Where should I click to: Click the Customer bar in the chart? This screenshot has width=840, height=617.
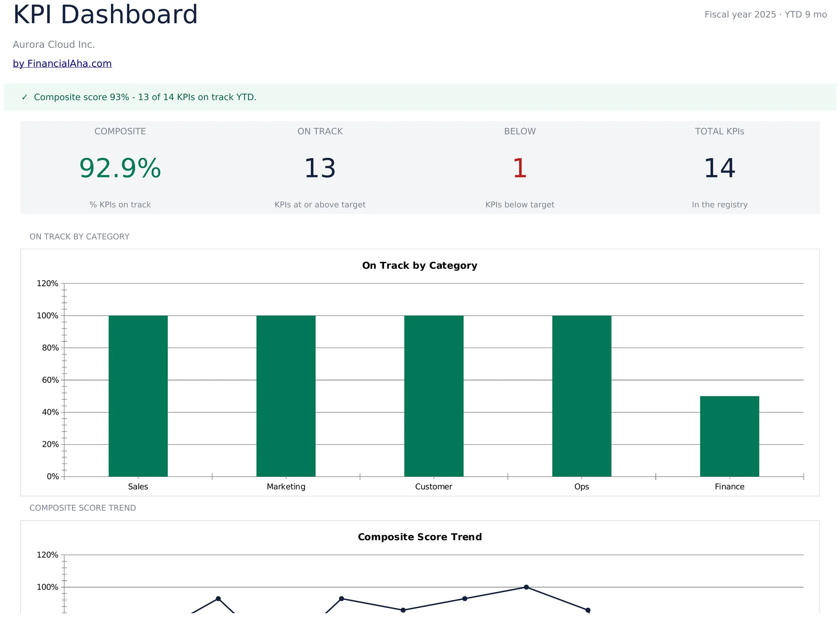coord(434,396)
